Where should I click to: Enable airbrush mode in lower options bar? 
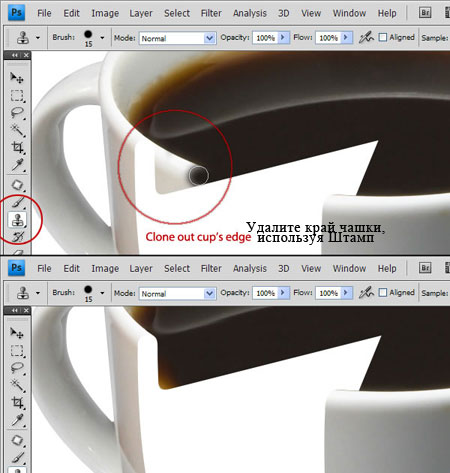[366, 293]
